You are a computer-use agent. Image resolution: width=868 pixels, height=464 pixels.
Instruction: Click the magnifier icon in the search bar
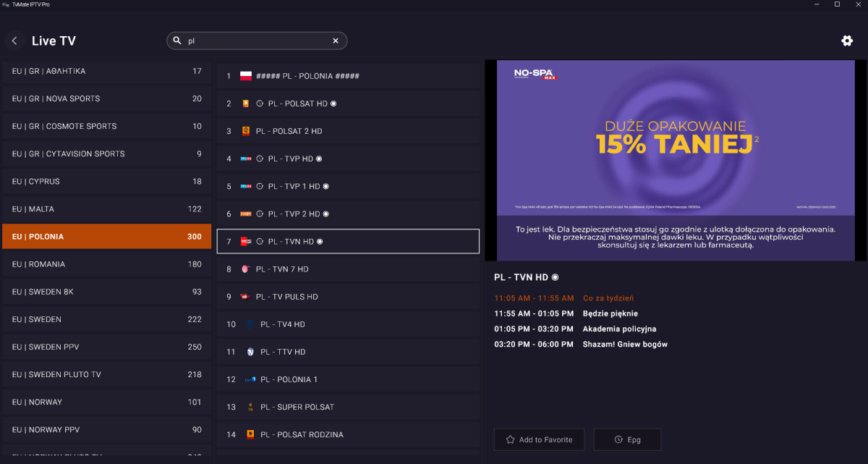point(176,41)
